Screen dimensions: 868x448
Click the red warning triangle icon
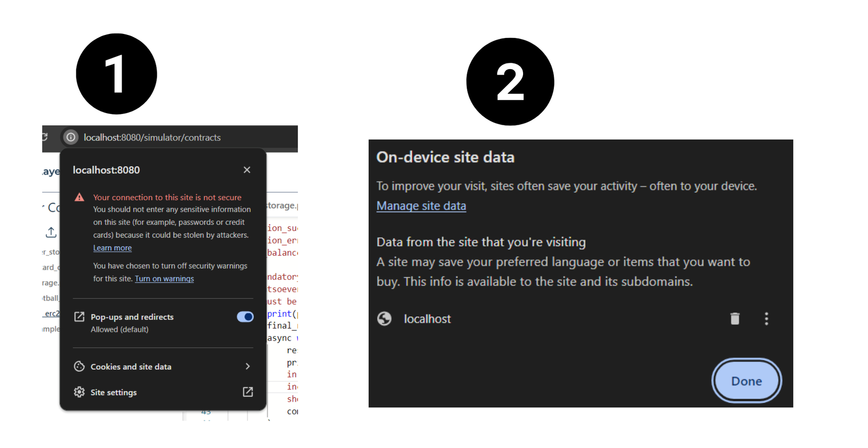[x=80, y=197]
